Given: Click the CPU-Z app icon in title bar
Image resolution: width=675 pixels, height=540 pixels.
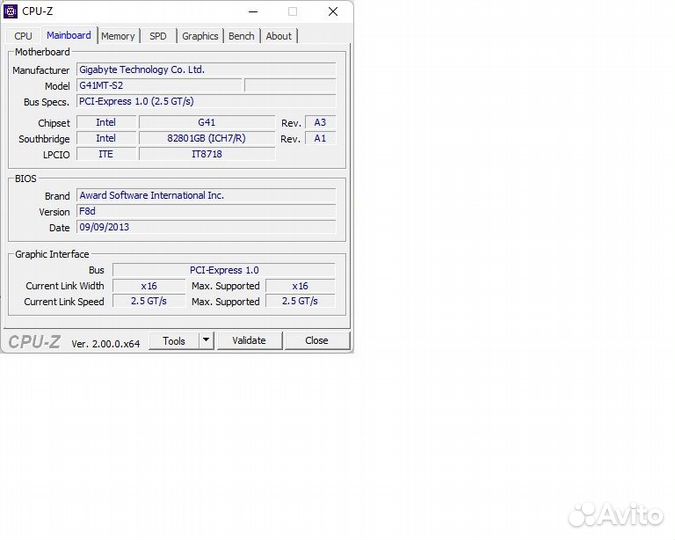Looking at the screenshot, I should point(10,12).
